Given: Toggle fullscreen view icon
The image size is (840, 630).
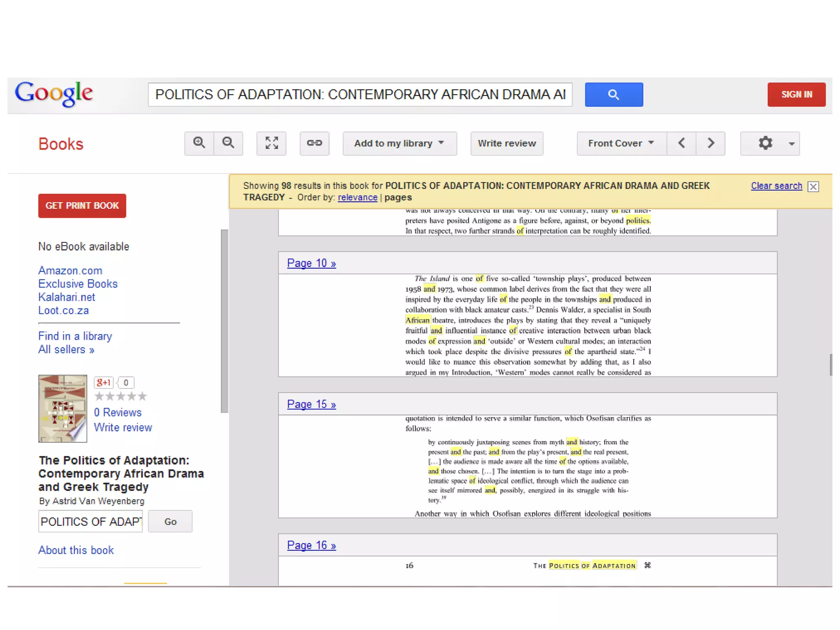Looking at the screenshot, I should [272, 143].
